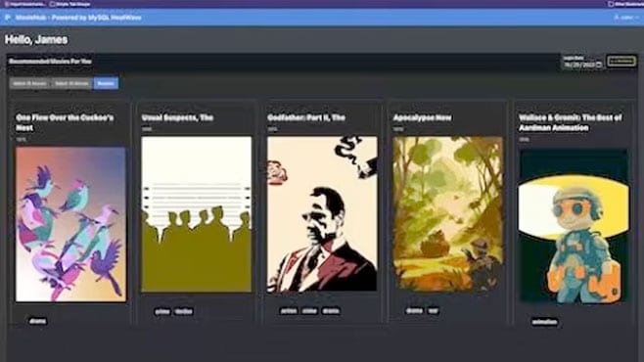Image resolution: width=644 pixels, height=362 pixels.
Task: Click the One Flew Over the Cuckoo's Nest title
Action: tap(65, 122)
